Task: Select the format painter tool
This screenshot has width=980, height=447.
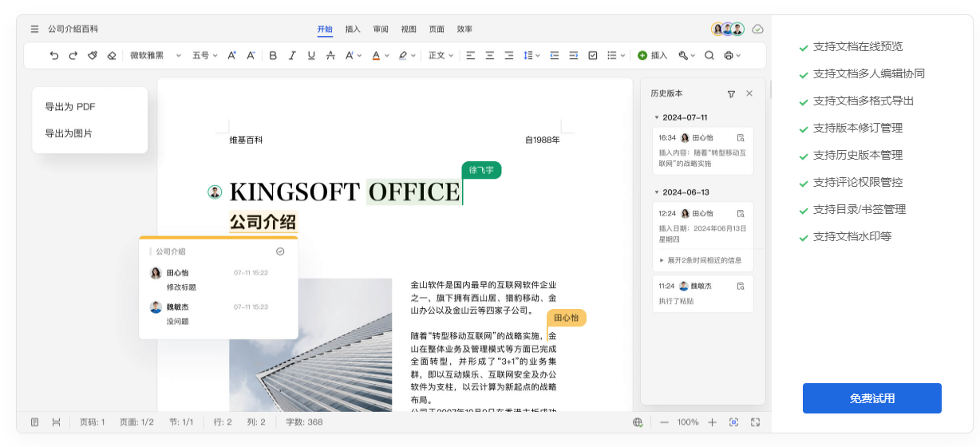Action: (93, 56)
